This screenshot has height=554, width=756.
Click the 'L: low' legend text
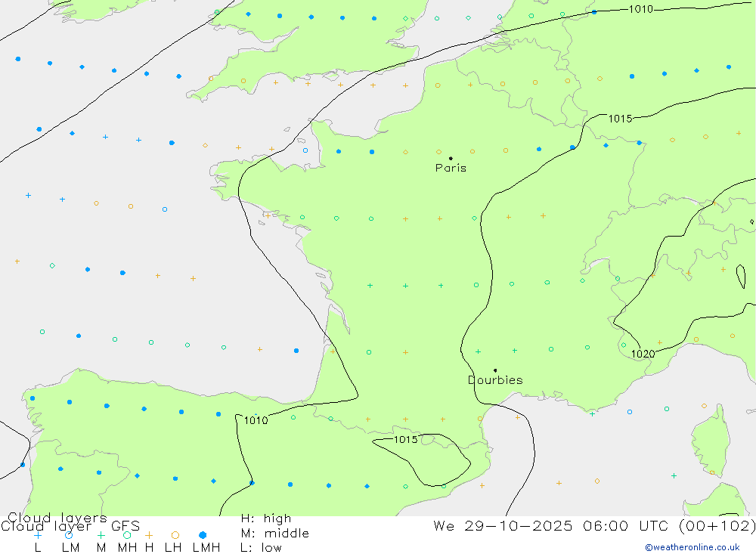click(261, 548)
